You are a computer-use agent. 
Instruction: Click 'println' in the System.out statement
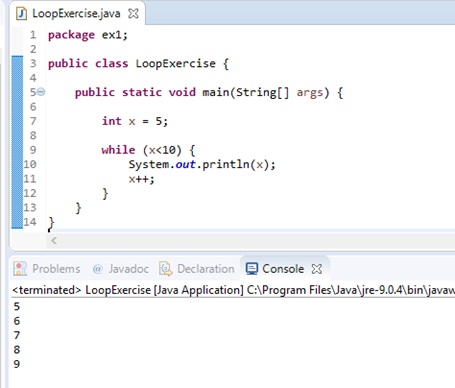click(x=226, y=164)
